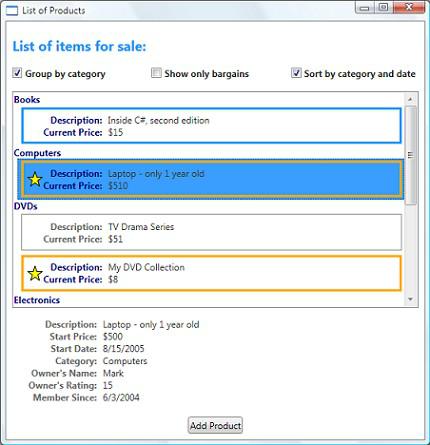Click the list scrollbar thumb

coord(410,155)
